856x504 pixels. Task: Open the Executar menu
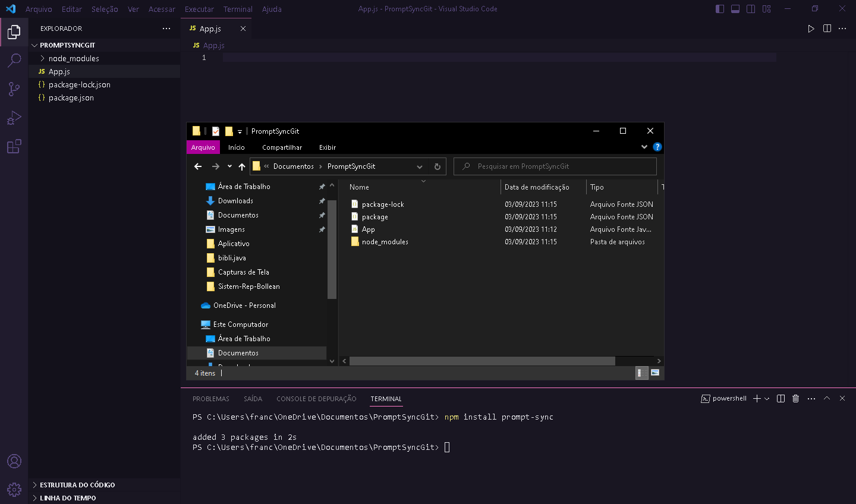[x=199, y=9]
